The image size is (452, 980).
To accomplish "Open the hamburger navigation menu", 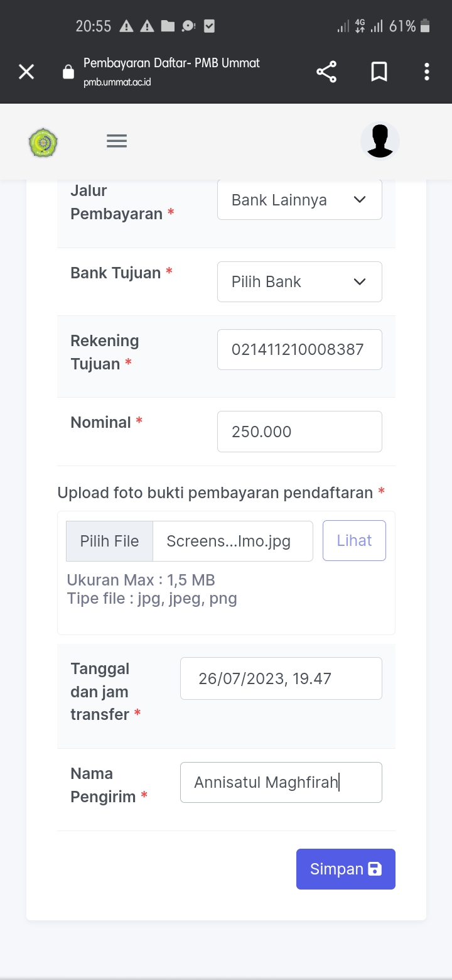I will coord(117,141).
